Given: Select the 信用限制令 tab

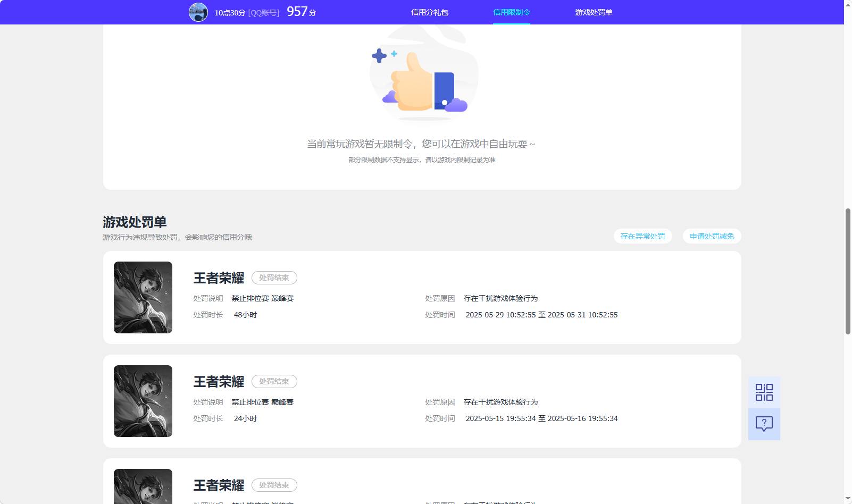Looking at the screenshot, I should [x=512, y=12].
